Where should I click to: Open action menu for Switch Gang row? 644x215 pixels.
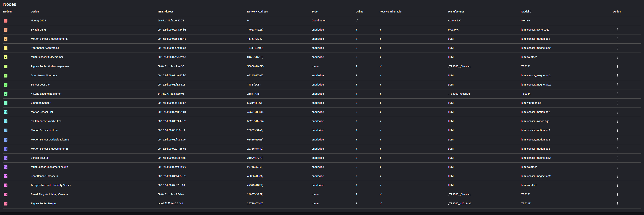[618, 30]
